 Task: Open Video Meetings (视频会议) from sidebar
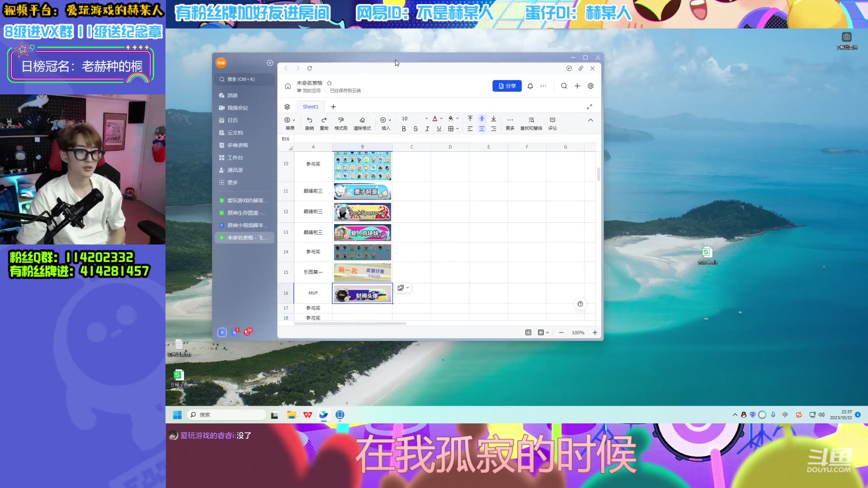tap(237, 108)
